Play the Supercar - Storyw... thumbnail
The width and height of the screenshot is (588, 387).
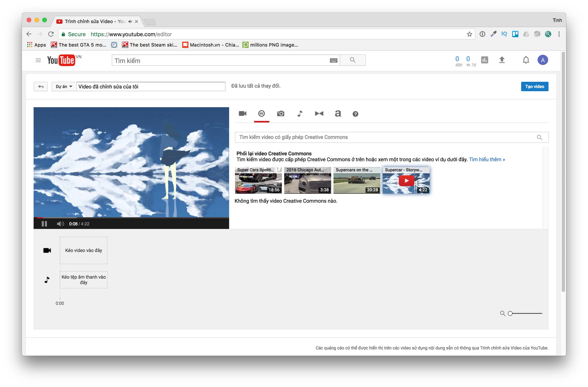[x=406, y=181]
